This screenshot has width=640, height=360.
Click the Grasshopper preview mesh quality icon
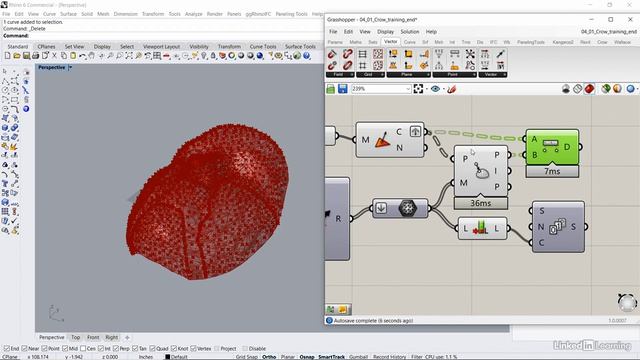630,89
